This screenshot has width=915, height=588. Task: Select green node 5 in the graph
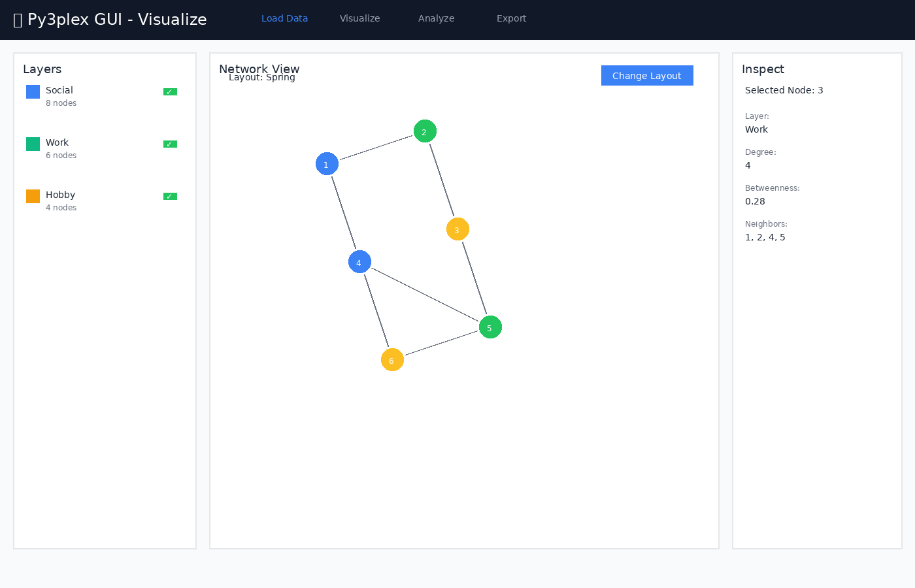(x=490, y=327)
